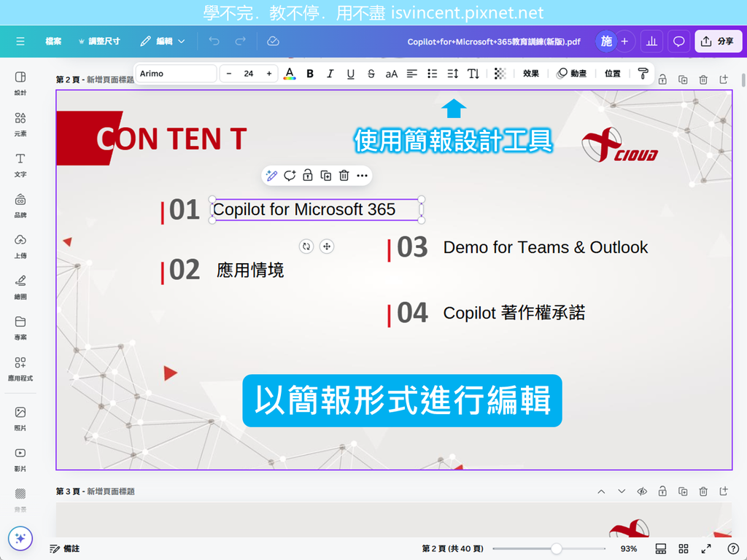Undo the last action

pyautogui.click(x=214, y=42)
